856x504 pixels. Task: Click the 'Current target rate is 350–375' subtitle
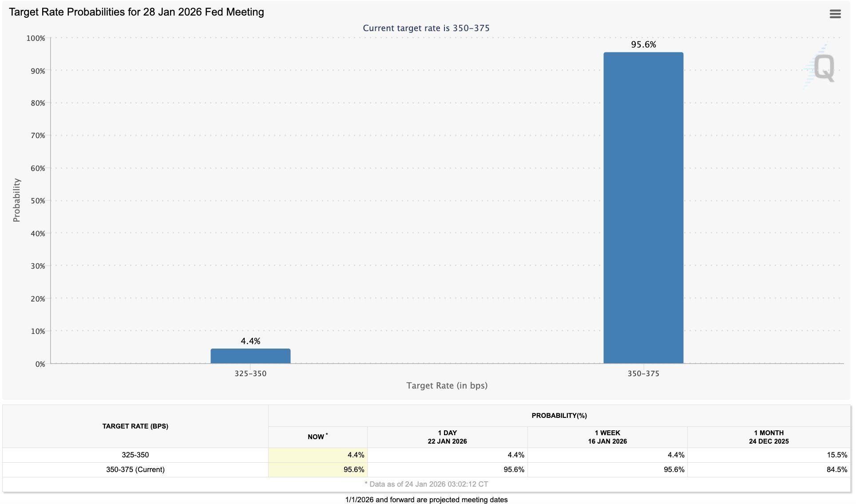click(426, 28)
